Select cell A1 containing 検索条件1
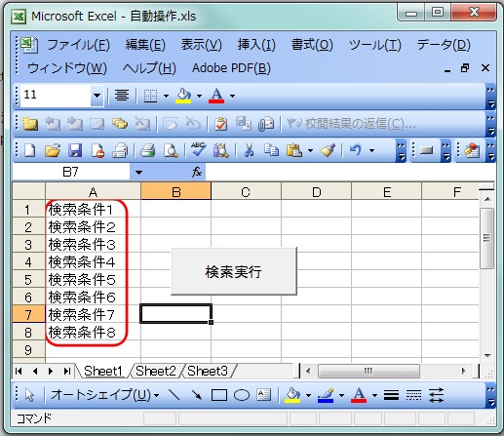 tap(93, 210)
